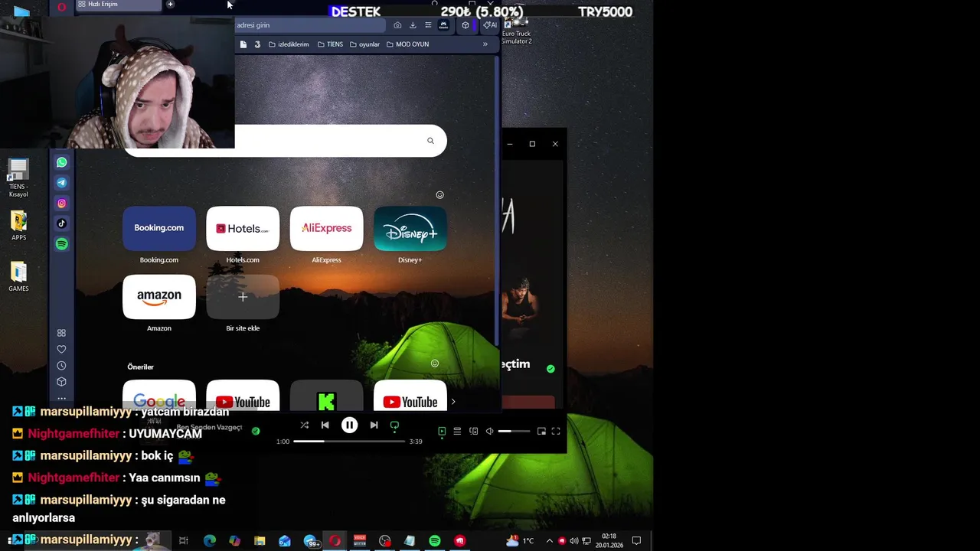Click the Bir site ekle tile
Image resolution: width=980 pixels, height=551 pixels.
point(243,297)
